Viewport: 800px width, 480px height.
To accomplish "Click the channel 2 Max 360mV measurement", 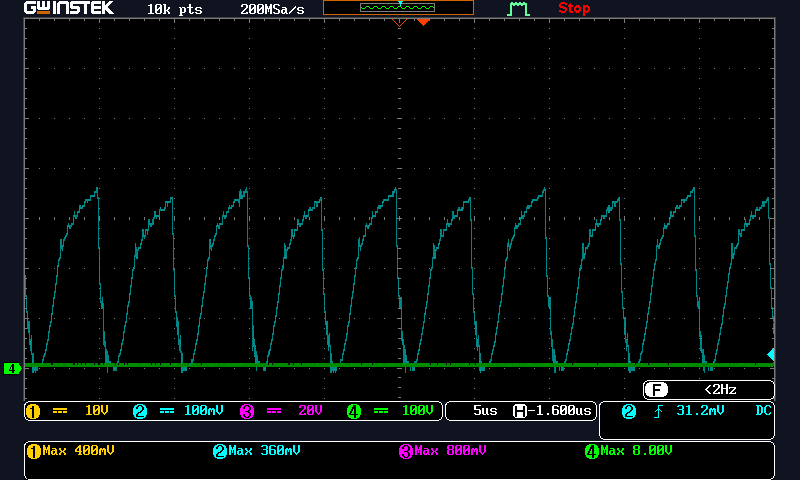I will pyautogui.click(x=264, y=450).
